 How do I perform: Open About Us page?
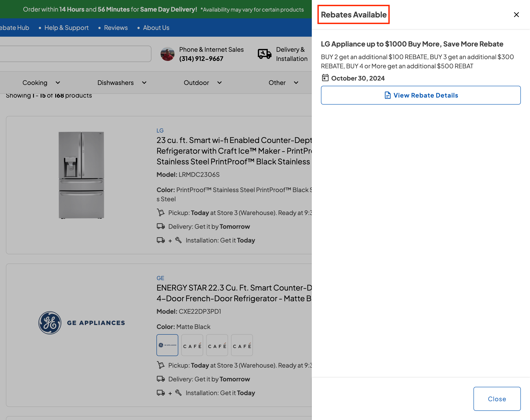click(156, 28)
